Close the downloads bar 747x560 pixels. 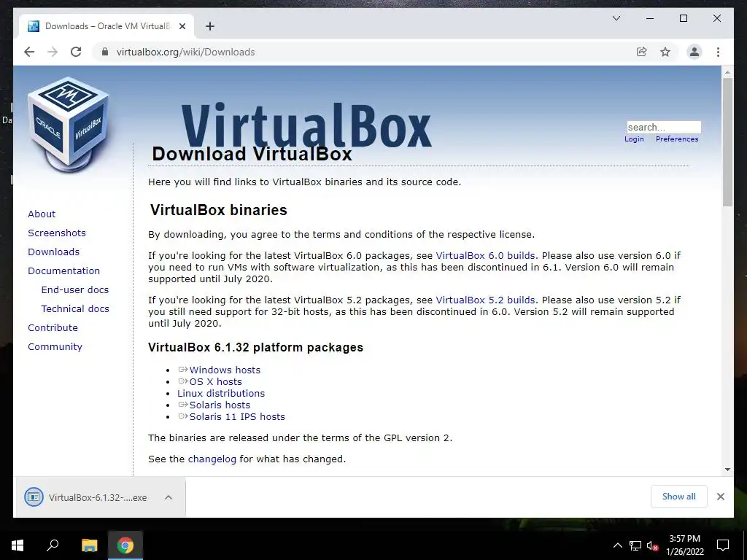pyautogui.click(x=720, y=497)
